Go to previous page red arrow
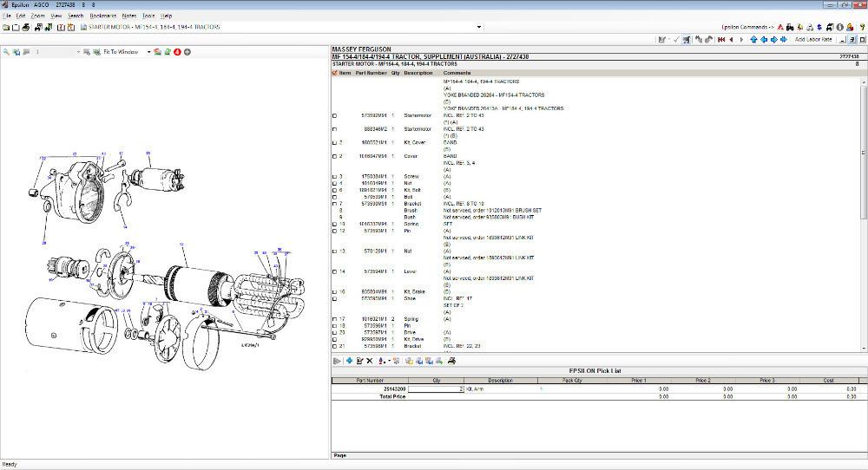The height and width of the screenshot is (470, 868). coord(731,39)
